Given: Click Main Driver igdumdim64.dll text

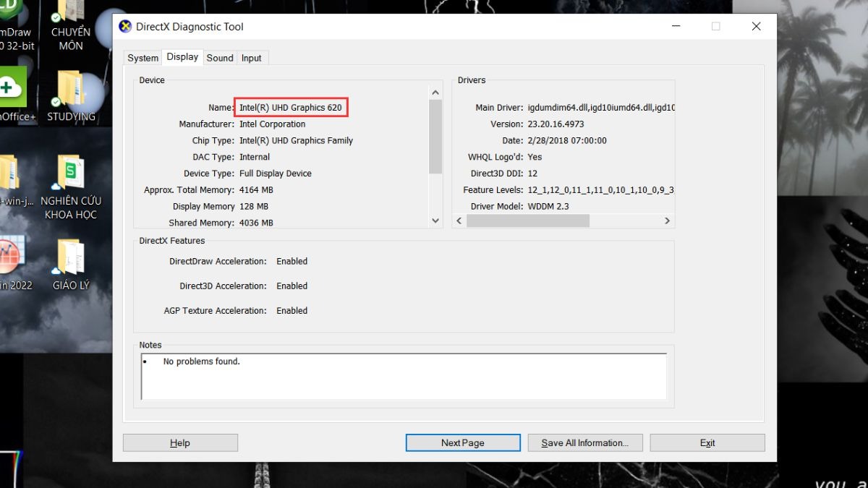Looking at the screenshot, I should point(601,107).
